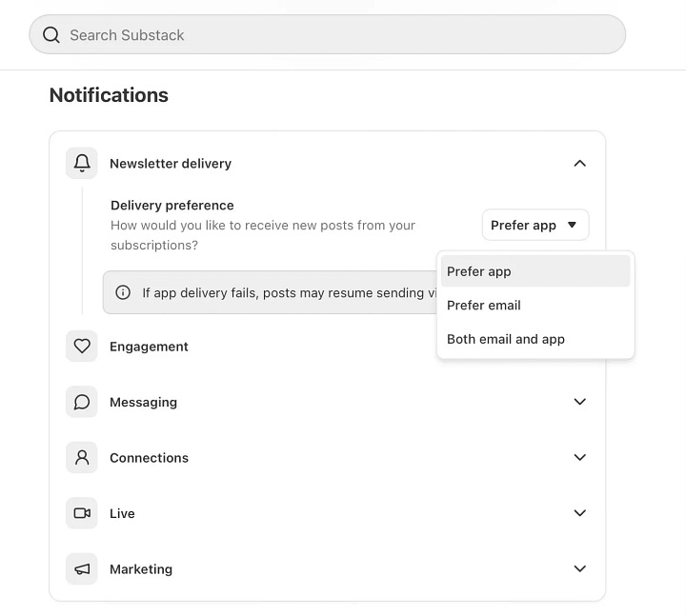Click the magnifying glass search icon
The width and height of the screenshot is (686, 616).
(x=51, y=34)
